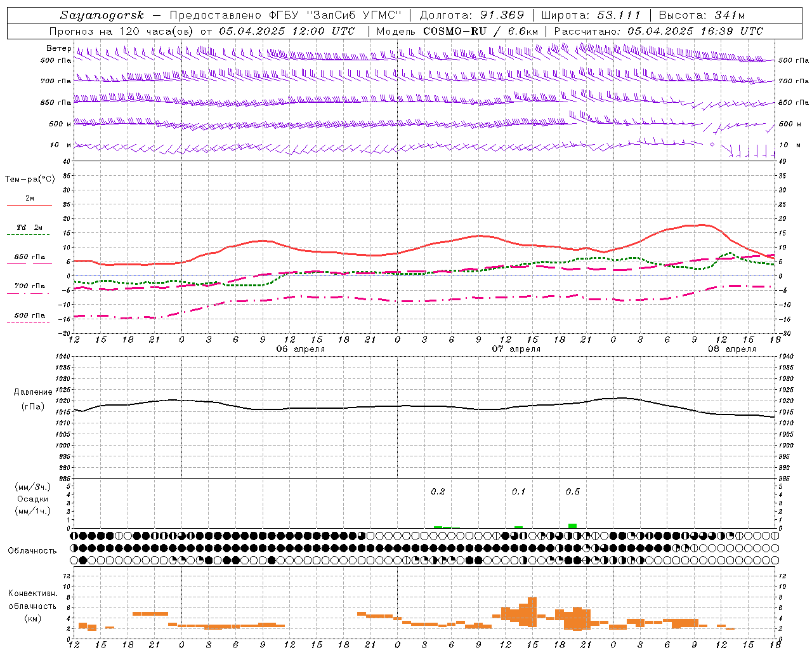
Task: Click the '(гПа)' pressure unit label
Action: pos(32,406)
